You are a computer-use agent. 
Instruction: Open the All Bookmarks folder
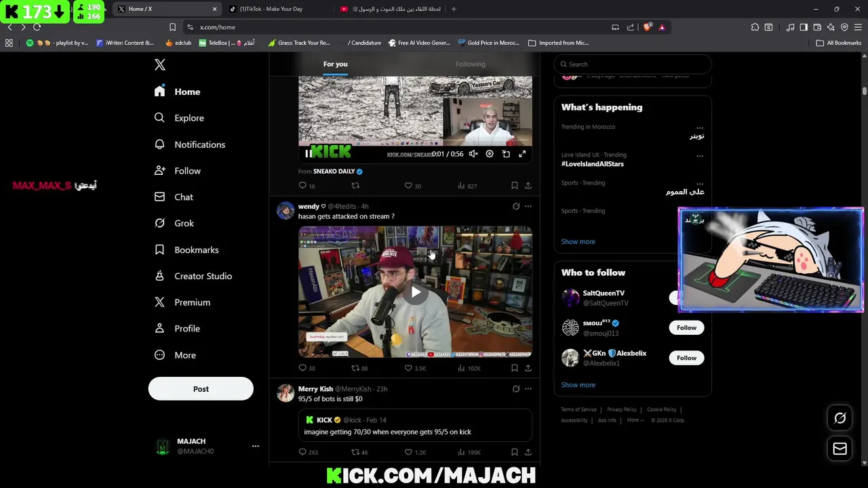839,43
